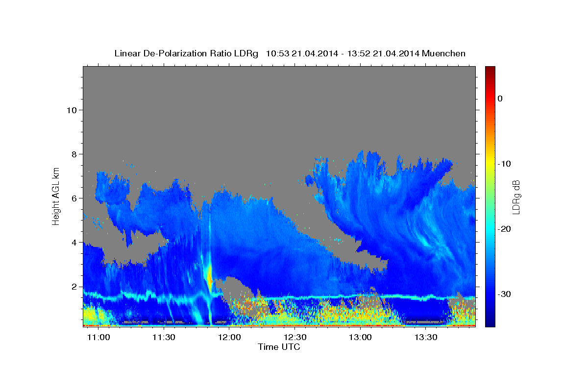Click the 'Height AGL km' y-axis label
Screen dimensions: 588x392
click(56, 196)
